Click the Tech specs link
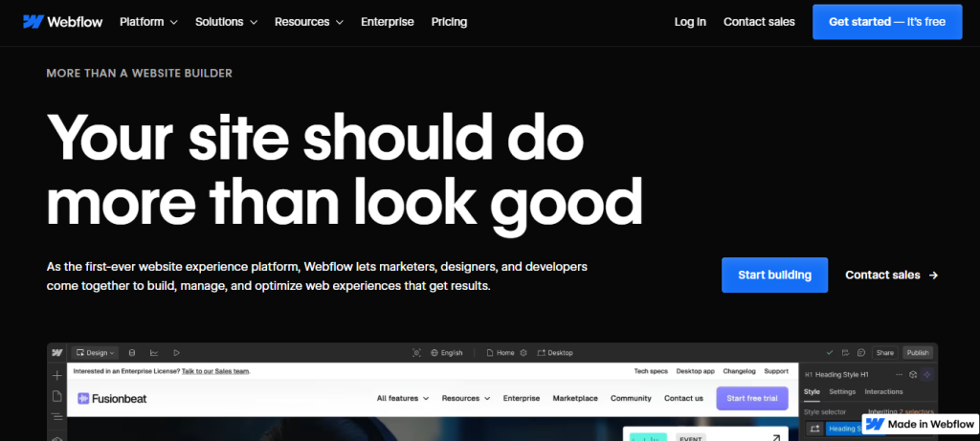980x441 pixels. click(x=651, y=371)
